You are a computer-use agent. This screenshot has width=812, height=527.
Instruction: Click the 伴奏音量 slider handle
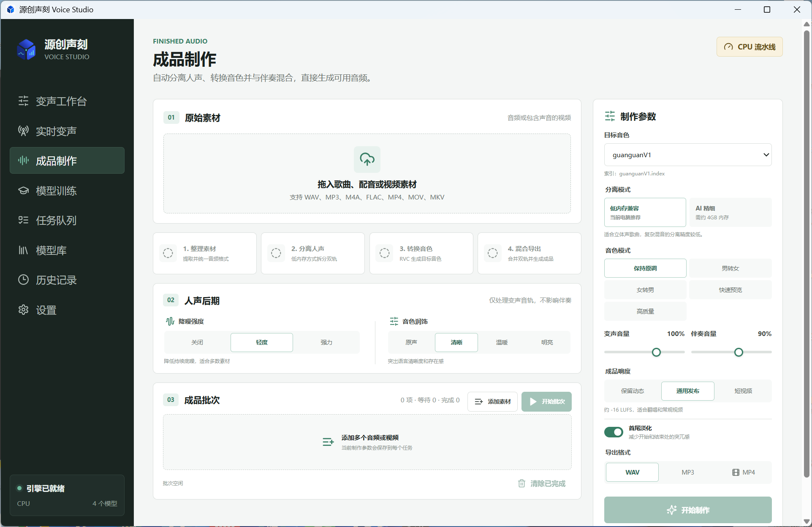739,352
